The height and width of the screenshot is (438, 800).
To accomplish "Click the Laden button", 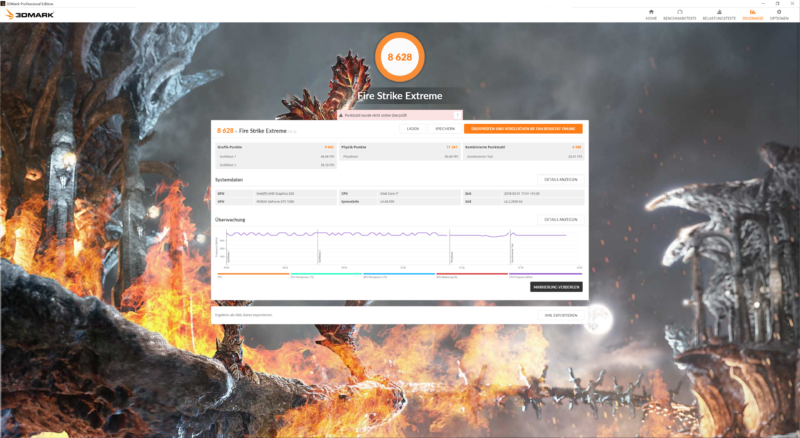I will (x=413, y=129).
